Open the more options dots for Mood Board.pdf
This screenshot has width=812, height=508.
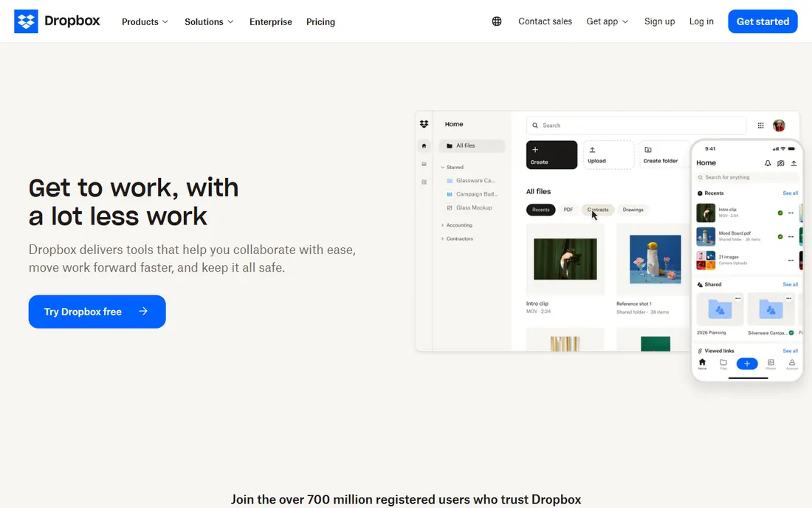point(791,237)
